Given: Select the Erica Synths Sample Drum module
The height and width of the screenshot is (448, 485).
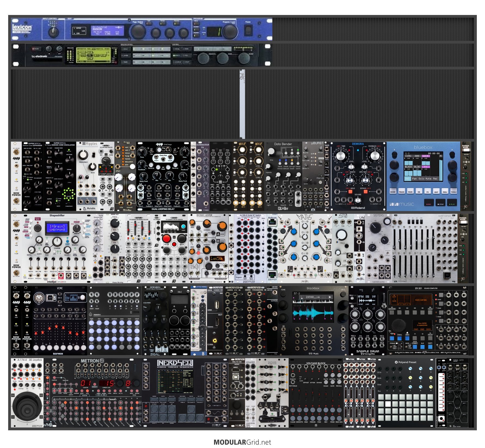Looking at the screenshot, I should (x=368, y=321).
